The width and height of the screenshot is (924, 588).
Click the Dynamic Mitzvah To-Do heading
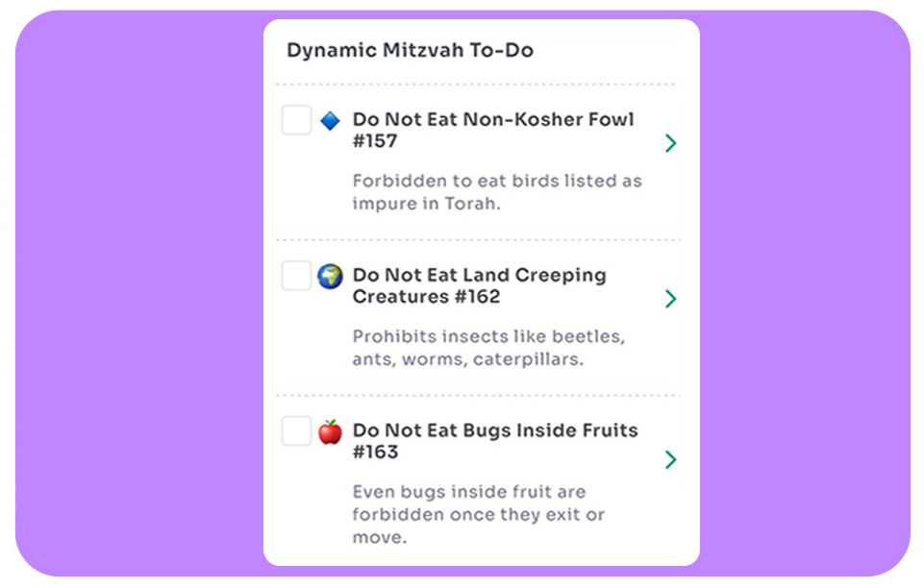(410, 51)
